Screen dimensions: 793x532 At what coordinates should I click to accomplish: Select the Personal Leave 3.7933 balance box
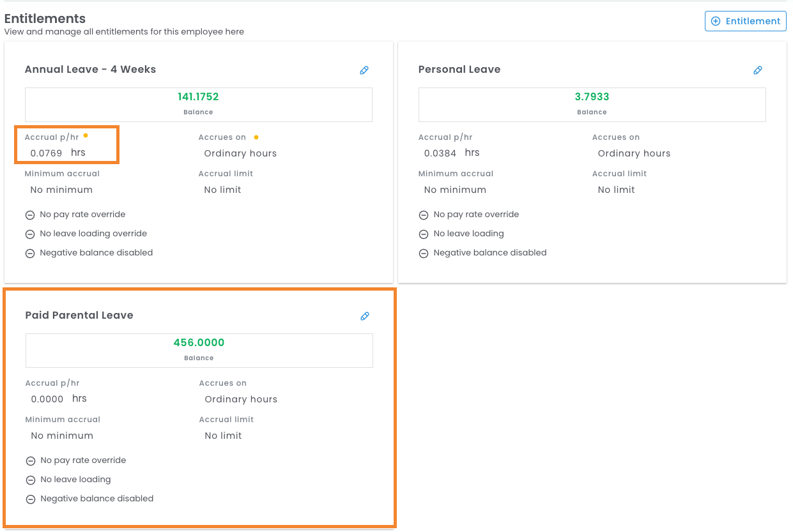click(x=592, y=104)
